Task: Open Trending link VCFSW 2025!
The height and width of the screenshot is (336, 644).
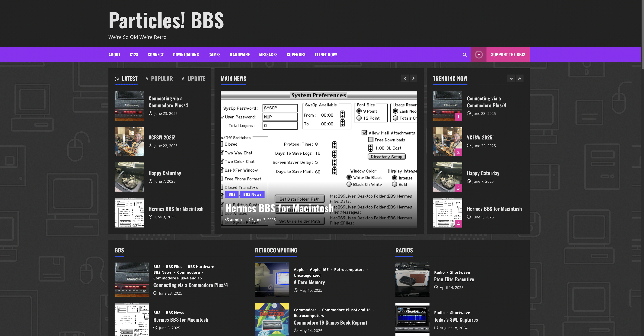Action: (x=480, y=137)
